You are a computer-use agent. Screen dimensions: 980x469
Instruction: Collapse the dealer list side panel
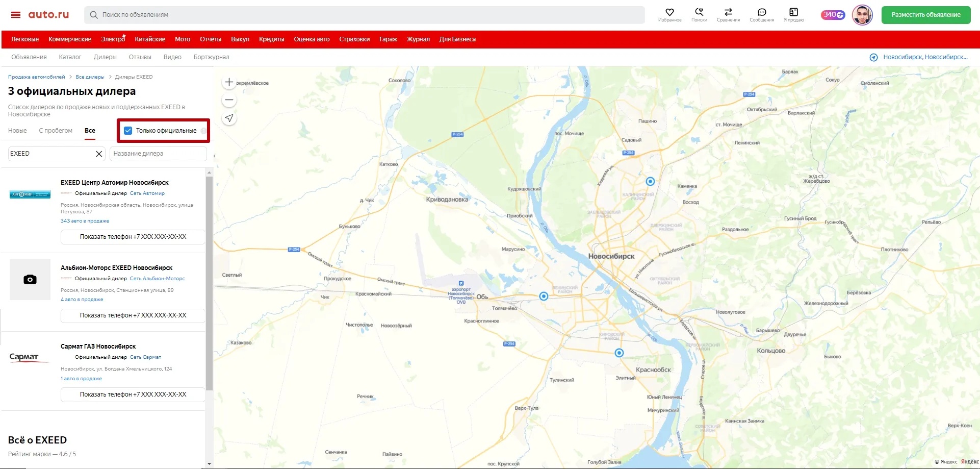214,156
